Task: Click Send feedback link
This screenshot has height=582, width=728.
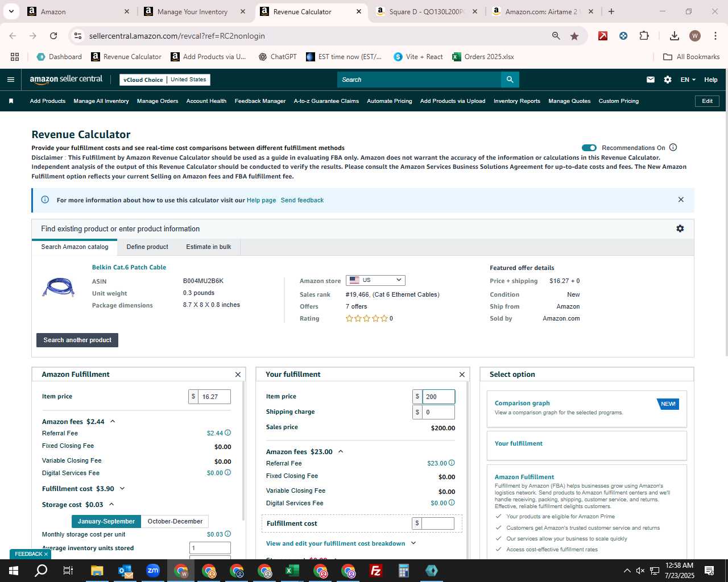Action: click(302, 200)
